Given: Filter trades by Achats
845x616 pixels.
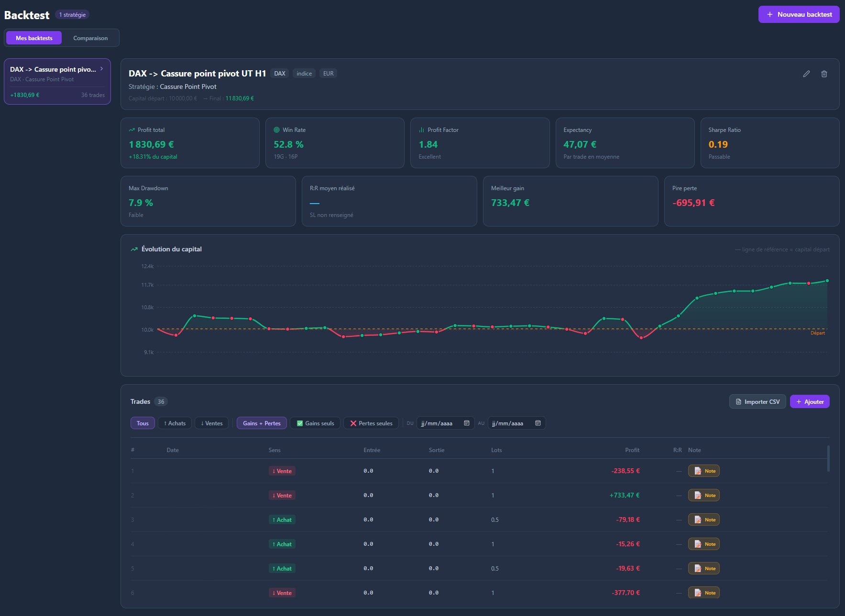Looking at the screenshot, I should tap(175, 423).
